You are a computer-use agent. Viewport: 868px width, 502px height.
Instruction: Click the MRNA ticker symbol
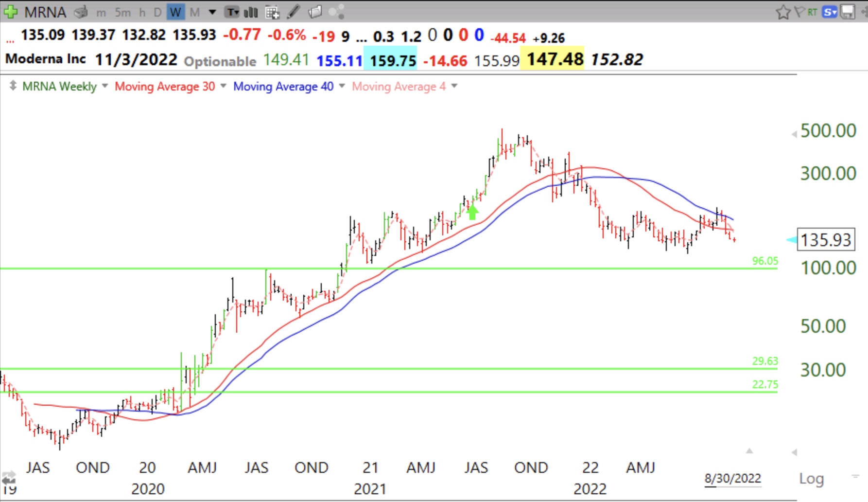(45, 12)
